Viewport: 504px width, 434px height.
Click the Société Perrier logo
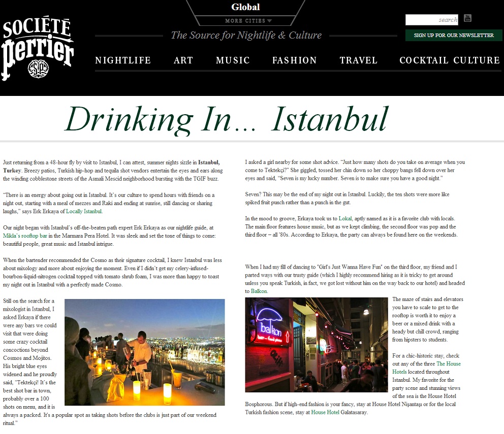coord(37,48)
